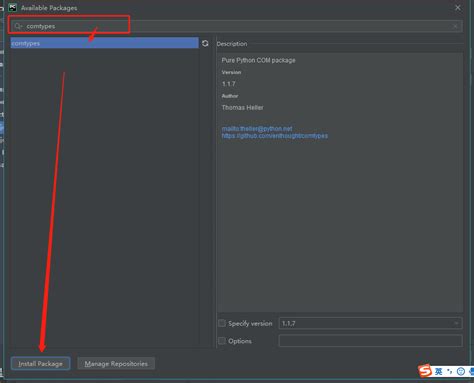Click the Options text input field
Screen dimensions: 474x383
(370, 341)
